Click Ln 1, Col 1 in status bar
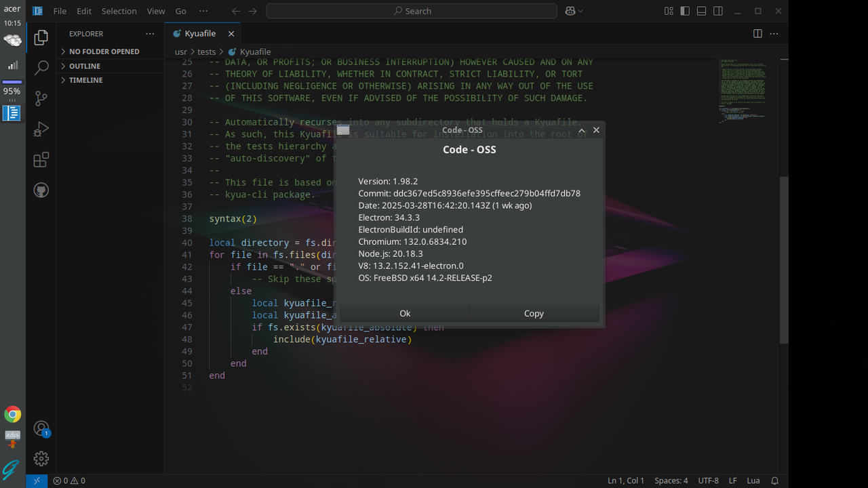This screenshot has width=868, height=488. (x=626, y=481)
